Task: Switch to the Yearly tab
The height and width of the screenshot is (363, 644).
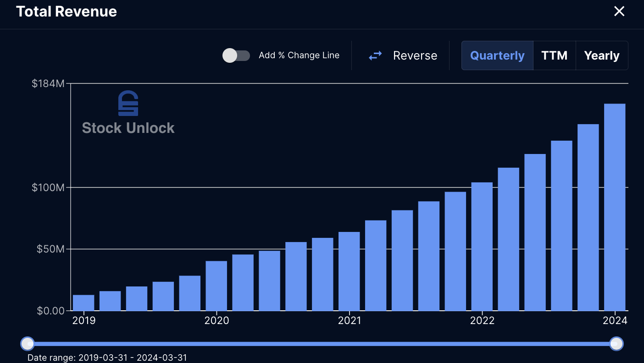Action: point(602,55)
